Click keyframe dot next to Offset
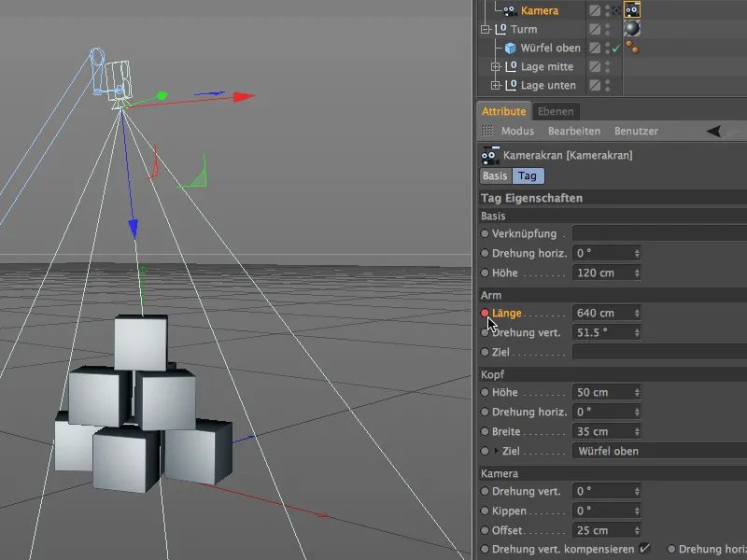Image resolution: width=747 pixels, height=560 pixels. pyautogui.click(x=485, y=530)
